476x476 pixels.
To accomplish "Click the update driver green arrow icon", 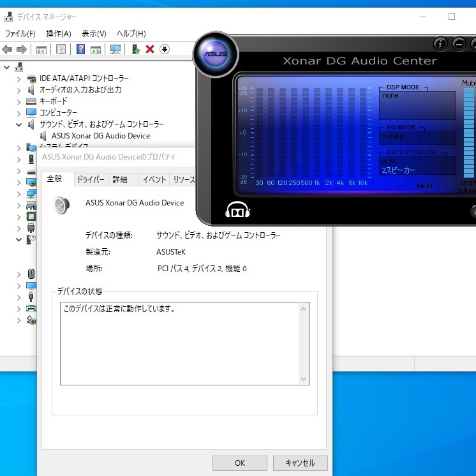I will (136, 49).
